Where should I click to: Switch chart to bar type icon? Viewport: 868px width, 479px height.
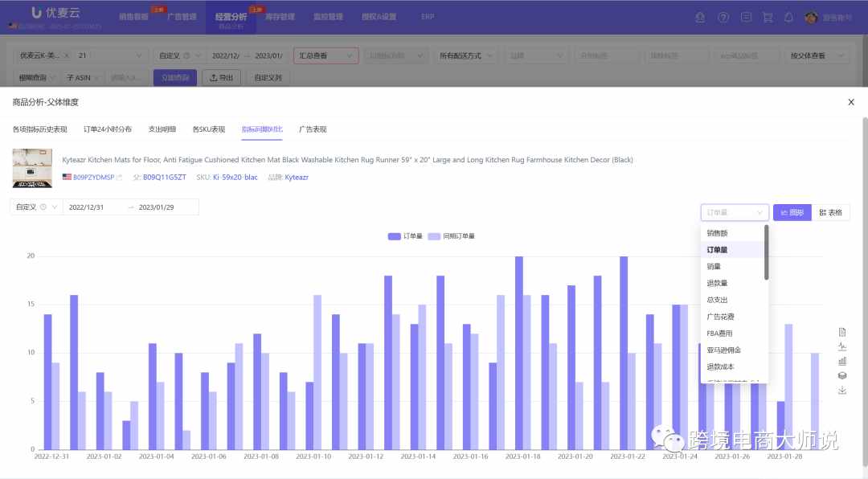point(842,361)
